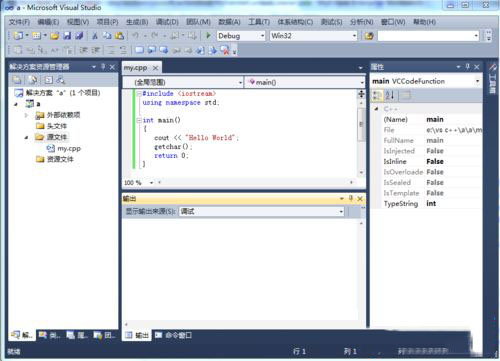Open the global scope dropdown above the code
The image size is (500, 361).
(x=240, y=82)
